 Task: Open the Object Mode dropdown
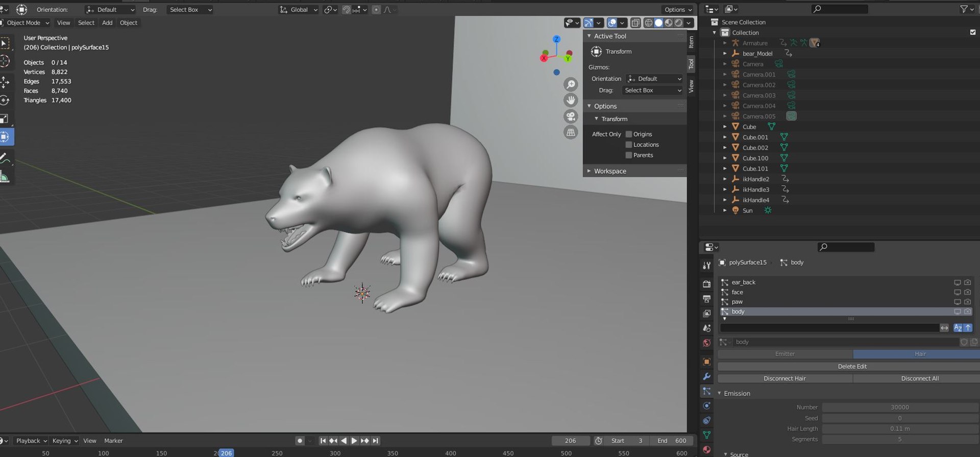(x=25, y=23)
